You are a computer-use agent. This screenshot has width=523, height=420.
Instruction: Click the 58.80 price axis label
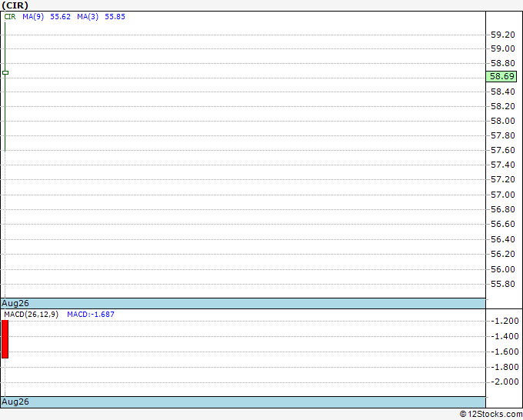click(x=503, y=63)
